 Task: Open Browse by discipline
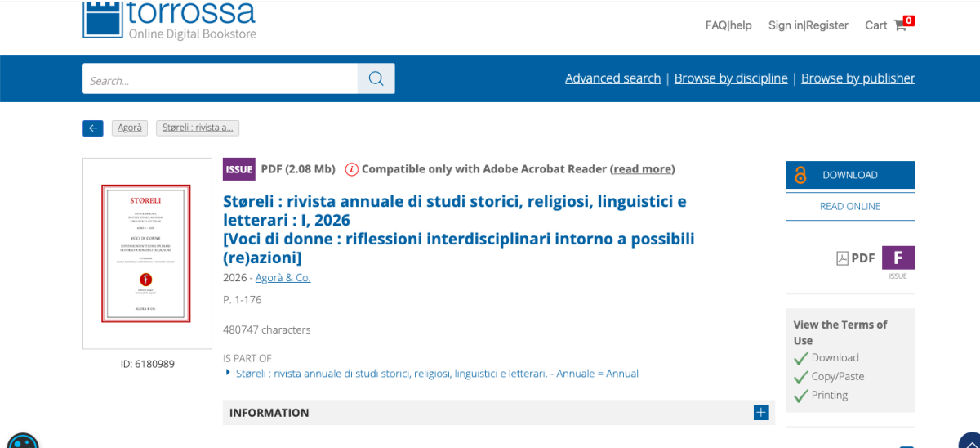[x=730, y=78]
